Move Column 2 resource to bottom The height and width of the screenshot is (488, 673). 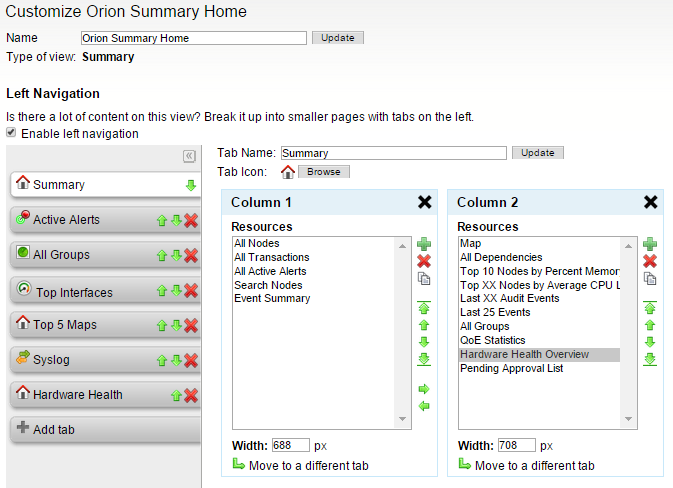click(x=650, y=360)
